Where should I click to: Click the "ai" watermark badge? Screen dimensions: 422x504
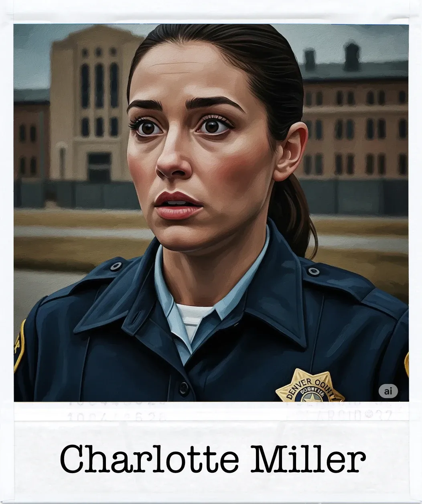388,391
